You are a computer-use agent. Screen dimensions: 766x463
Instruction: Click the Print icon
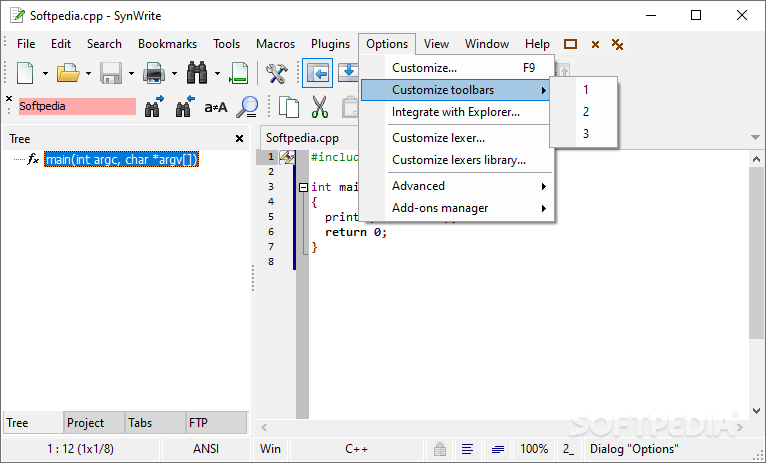[x=154, y=73]
